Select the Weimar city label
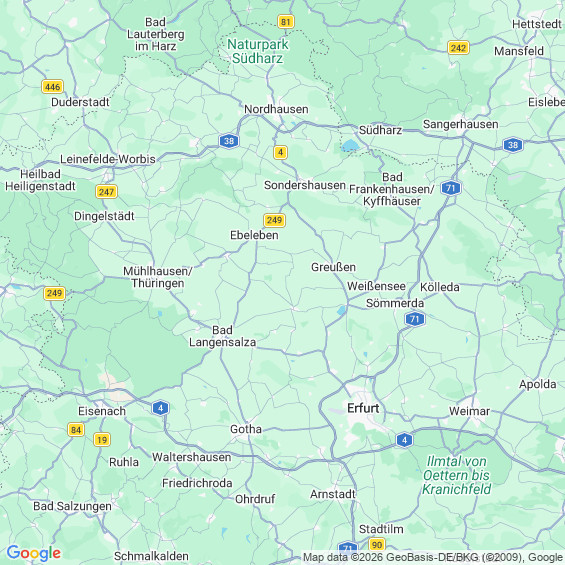Screen dimensions: 565x565 [470, 411]
